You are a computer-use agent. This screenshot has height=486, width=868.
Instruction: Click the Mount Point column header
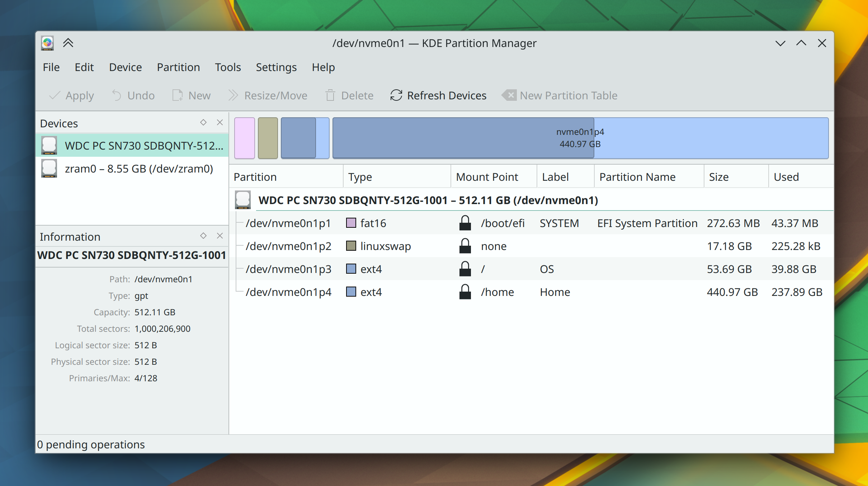tap(487, 177)
